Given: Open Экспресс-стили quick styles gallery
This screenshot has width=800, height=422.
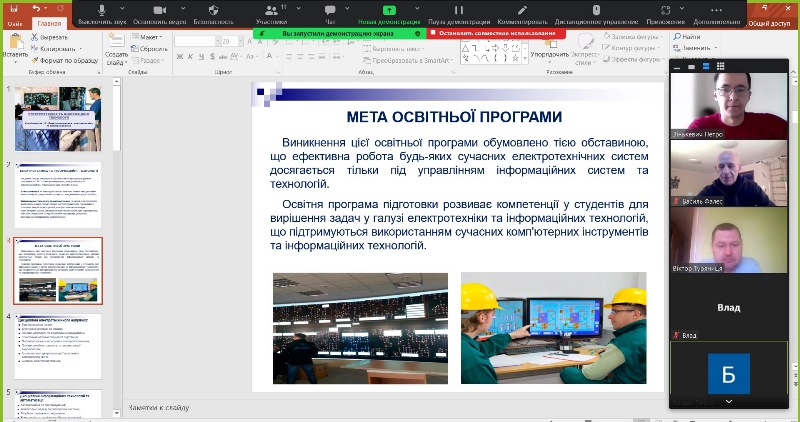Looking at the screenshot, I should [585, 50].
